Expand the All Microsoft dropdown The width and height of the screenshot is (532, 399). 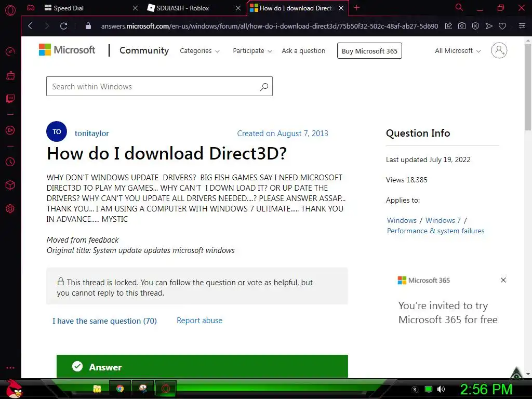point(458,51)
